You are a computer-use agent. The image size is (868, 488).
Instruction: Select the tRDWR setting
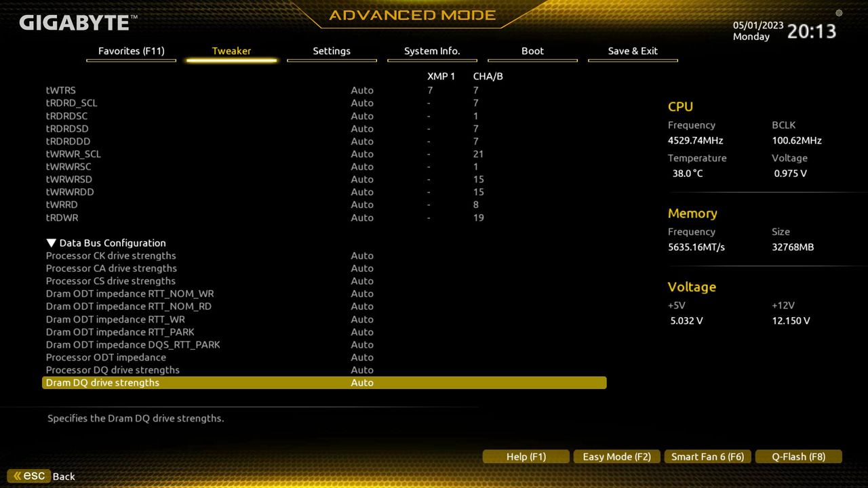pyautogui.click(x=324, y=218)
